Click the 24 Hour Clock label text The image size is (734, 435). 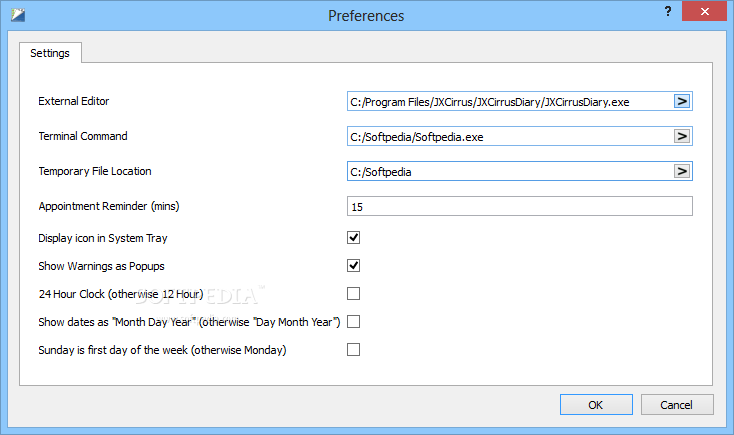121,294
